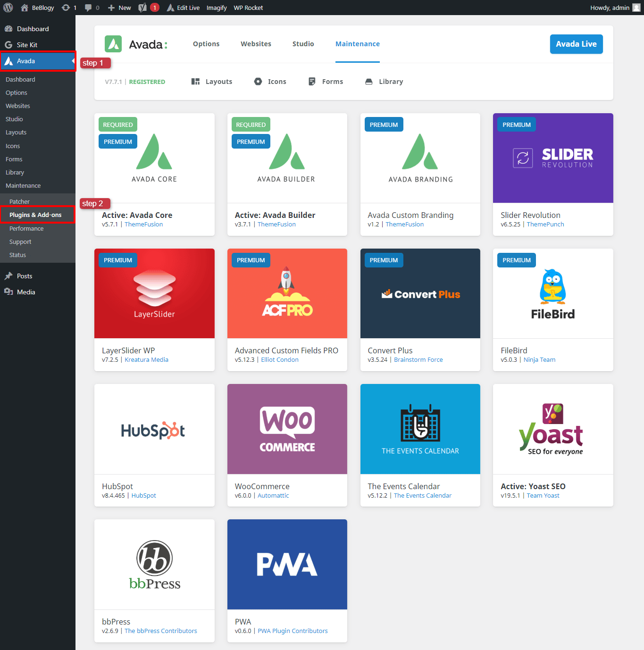Click the bbPress plugin thumbnail
The height and width of the screenshot is (650, 644).
[x=154, y=565]
